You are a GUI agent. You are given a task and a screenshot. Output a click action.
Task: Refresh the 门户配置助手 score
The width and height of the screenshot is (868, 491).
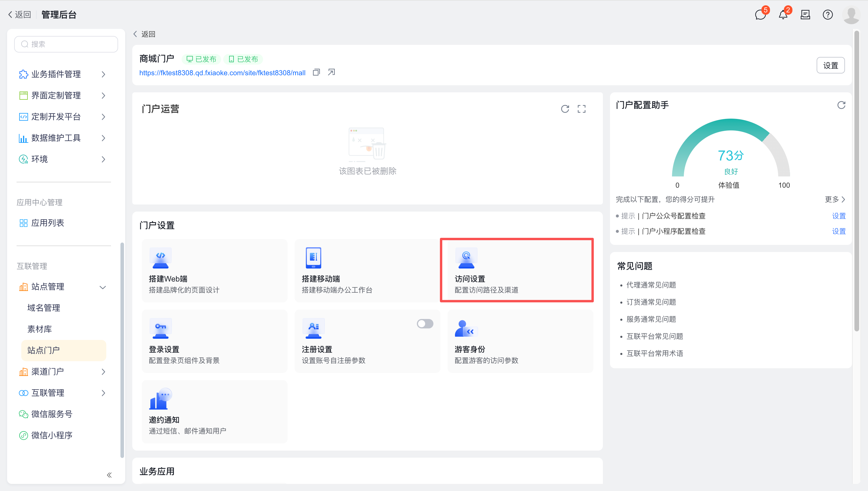(841, 105)
